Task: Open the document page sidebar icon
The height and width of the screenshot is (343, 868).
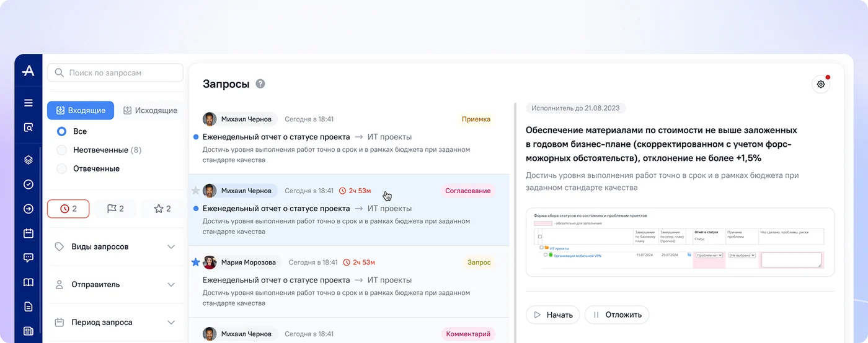Action: coord(28,306)
